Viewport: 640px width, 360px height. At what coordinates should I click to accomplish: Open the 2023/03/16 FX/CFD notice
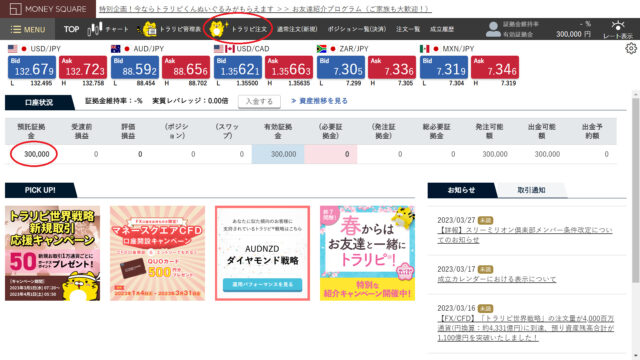526,328
